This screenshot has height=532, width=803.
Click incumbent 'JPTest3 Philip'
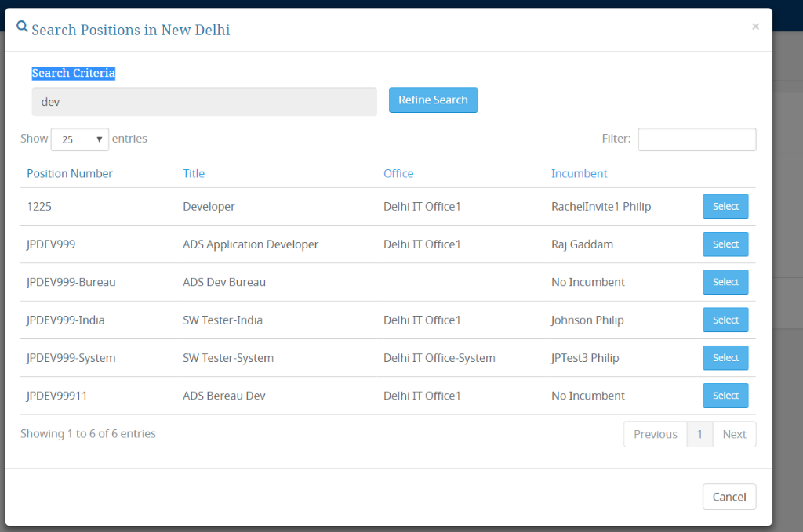click(585, 358)
